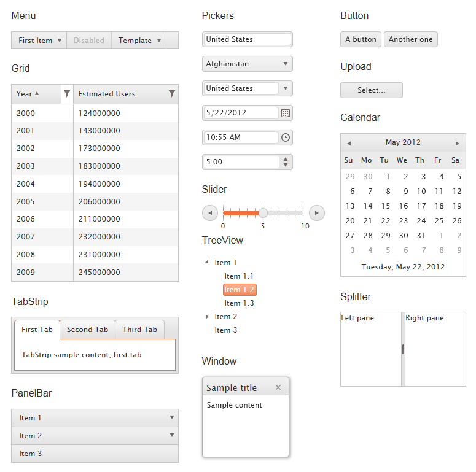Image resolution: width=476 pixels, height=472 pixels.
Task: Increase the numeric value with up arrow
Action: click(286, 159)
